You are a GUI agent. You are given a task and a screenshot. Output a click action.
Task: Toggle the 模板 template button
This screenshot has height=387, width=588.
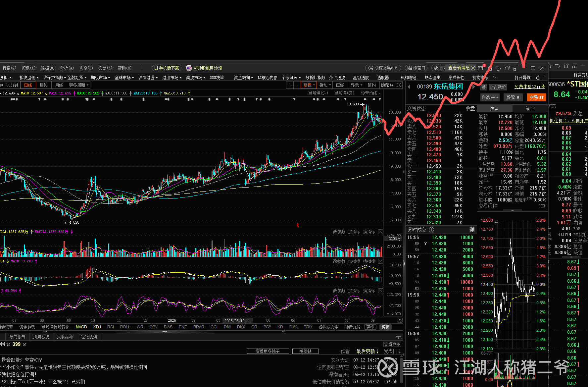point(386,327)
